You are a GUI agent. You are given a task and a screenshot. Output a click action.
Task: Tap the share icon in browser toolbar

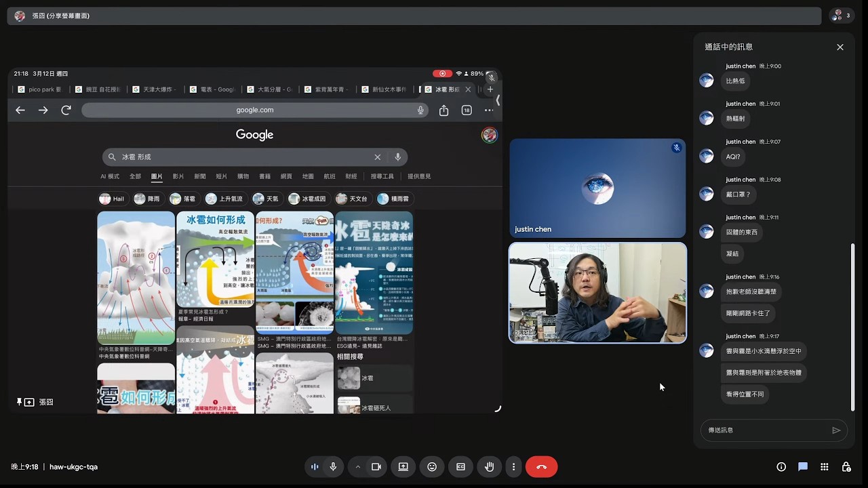pyautogui.click(x=443, y=110)
